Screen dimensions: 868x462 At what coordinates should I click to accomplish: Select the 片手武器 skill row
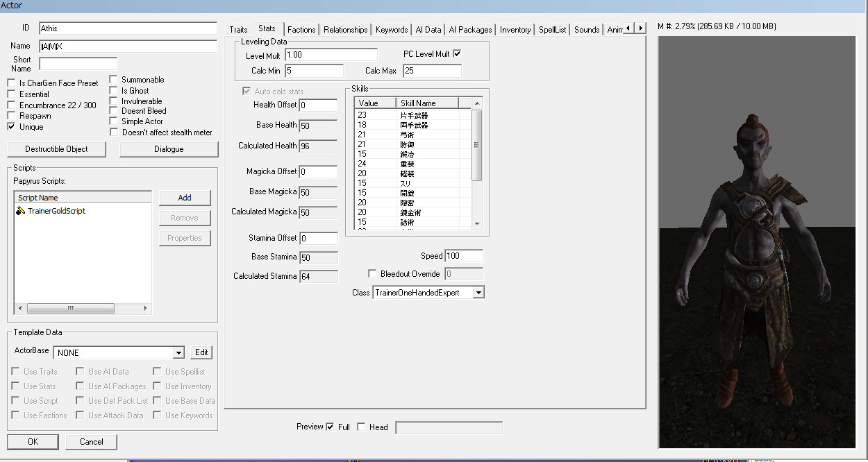click(x=413, y=116)
